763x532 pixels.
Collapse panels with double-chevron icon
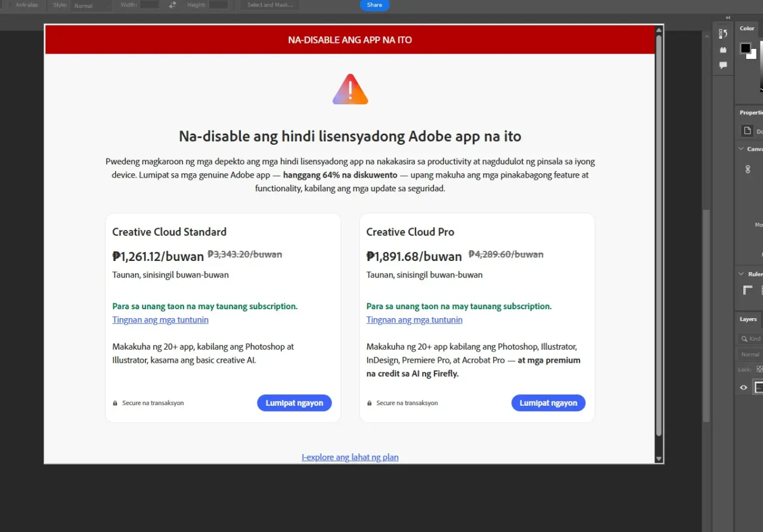coord(728,18)
